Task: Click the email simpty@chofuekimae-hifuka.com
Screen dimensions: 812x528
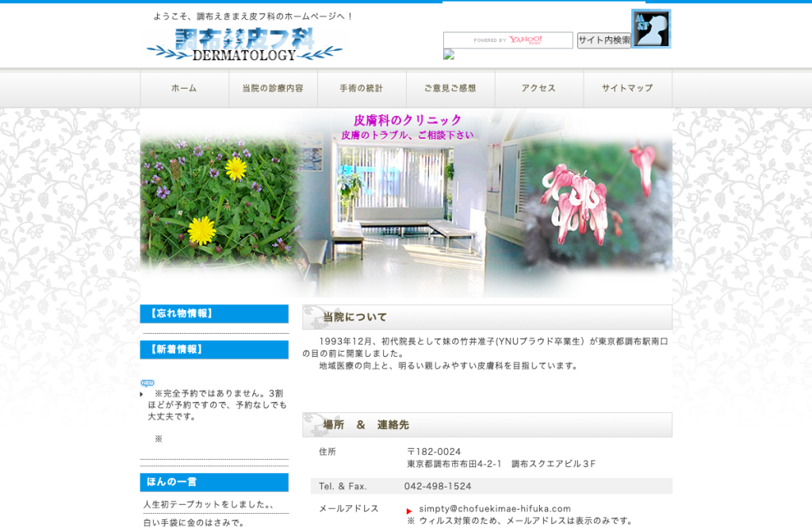Action: click(x=495, y=509)
